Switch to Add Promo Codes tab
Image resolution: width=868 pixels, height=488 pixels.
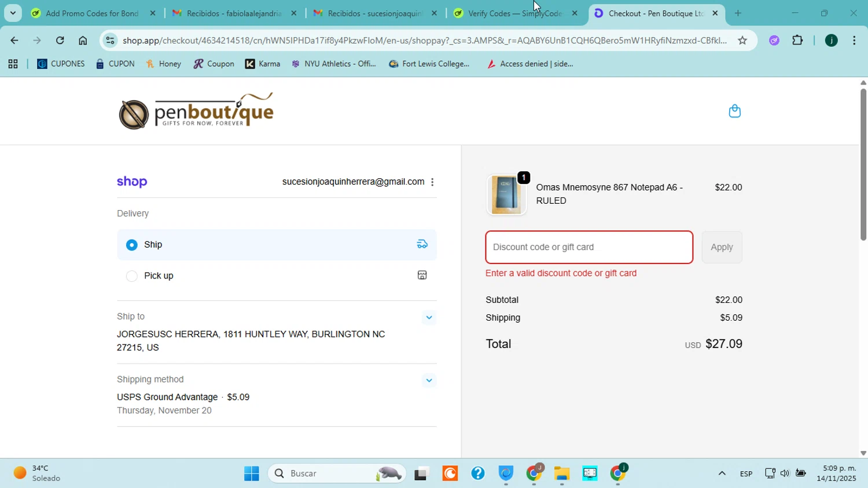coord(93,13)
